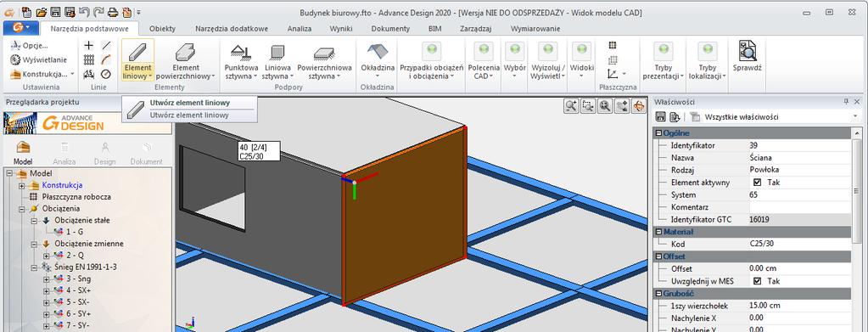868x332 pixels.
Task: Click the point (plus) tool in Linie
Action: [x=88, y=46]
